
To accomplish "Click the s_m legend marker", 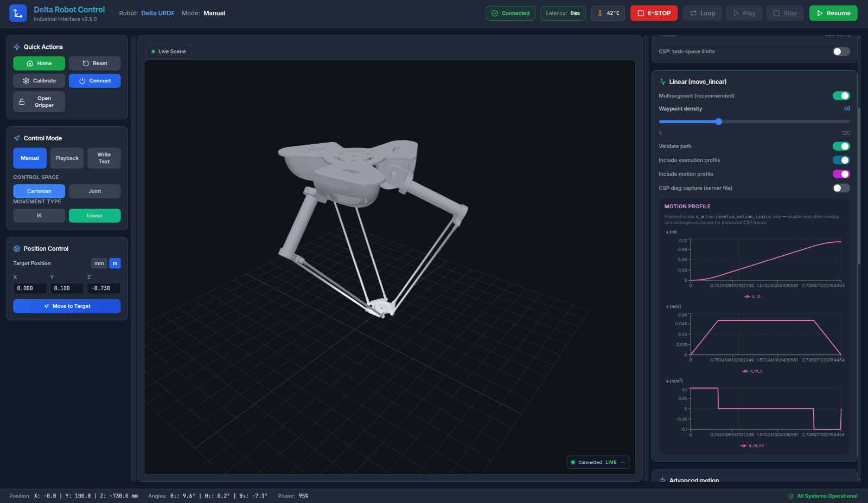I will click(x=747, y=296).
